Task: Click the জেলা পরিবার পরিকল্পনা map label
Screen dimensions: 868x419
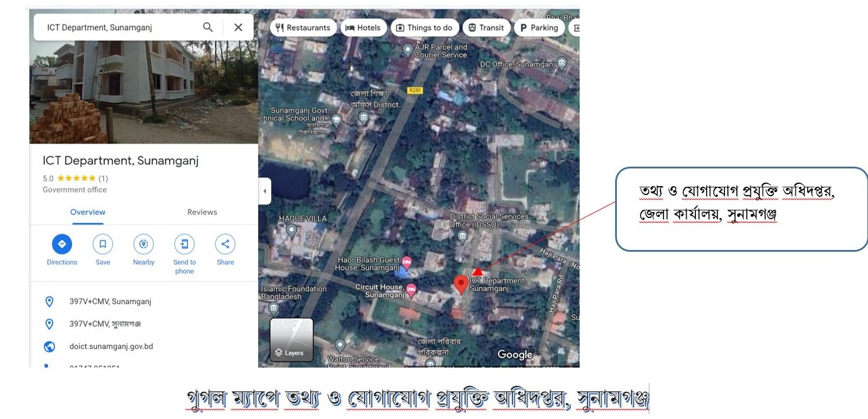Action: pyautogui.click(x=439, y=346)
